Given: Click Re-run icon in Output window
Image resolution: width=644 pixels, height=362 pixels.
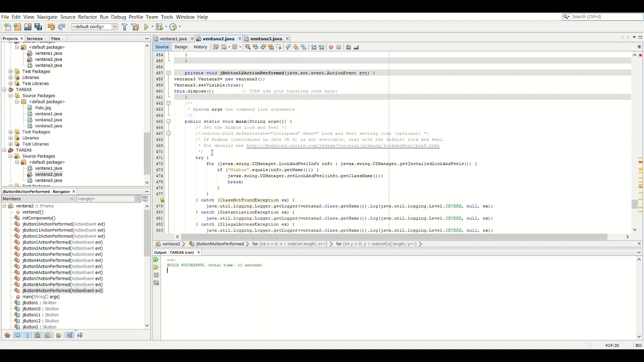Looking at the screenshot, I should point(156,260).
